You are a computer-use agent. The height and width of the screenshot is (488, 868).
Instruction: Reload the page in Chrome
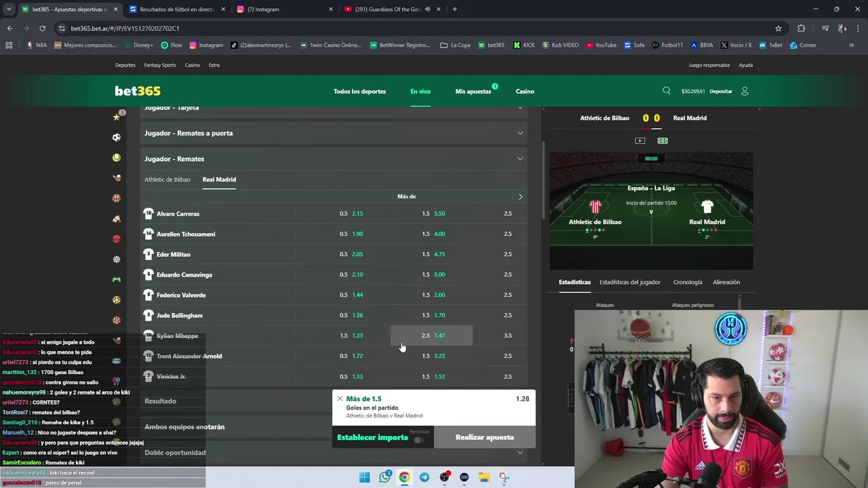tap(42, 28)
